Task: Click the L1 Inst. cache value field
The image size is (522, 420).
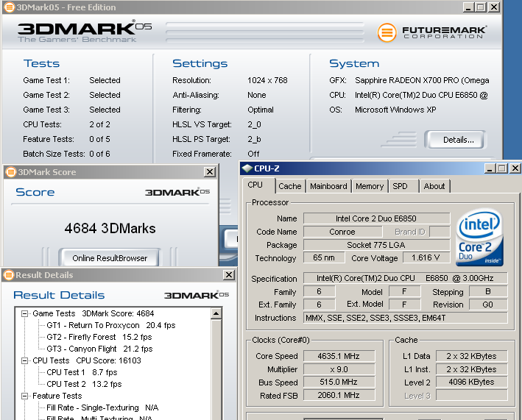Action: (x=471, y=369)
